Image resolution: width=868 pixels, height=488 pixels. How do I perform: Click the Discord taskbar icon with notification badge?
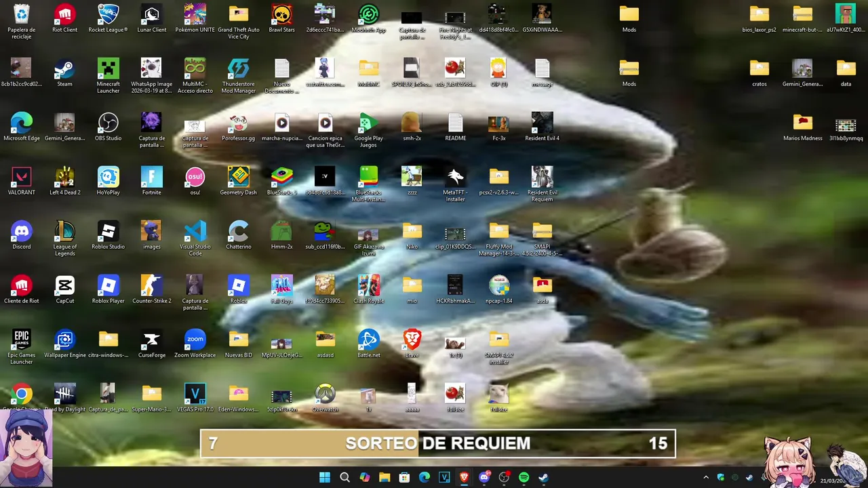(484, 477)
